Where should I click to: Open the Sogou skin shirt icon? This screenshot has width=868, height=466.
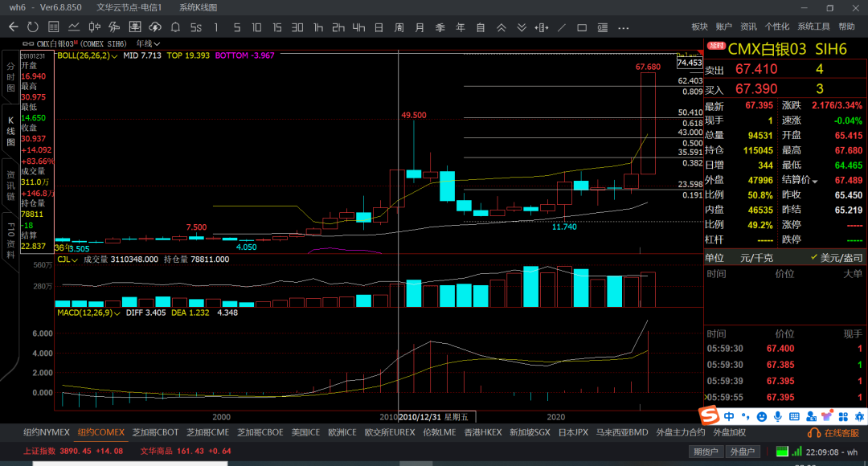tap(827, 417)
